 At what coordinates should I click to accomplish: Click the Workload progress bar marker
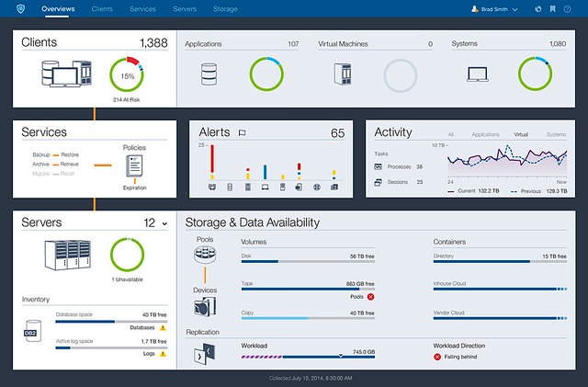click(x=341, y=353)
